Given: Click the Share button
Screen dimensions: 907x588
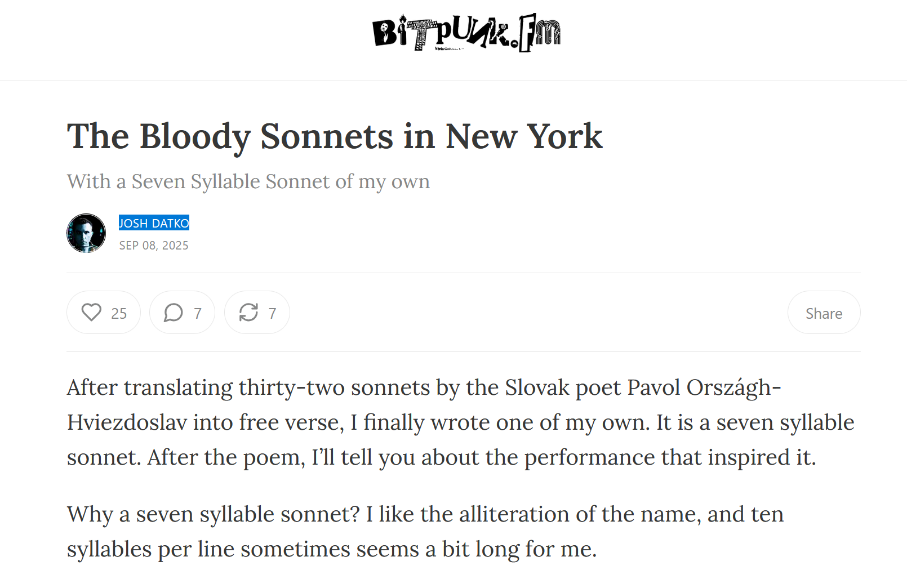Looking at the screenshot, I should (x=824, y=313).
